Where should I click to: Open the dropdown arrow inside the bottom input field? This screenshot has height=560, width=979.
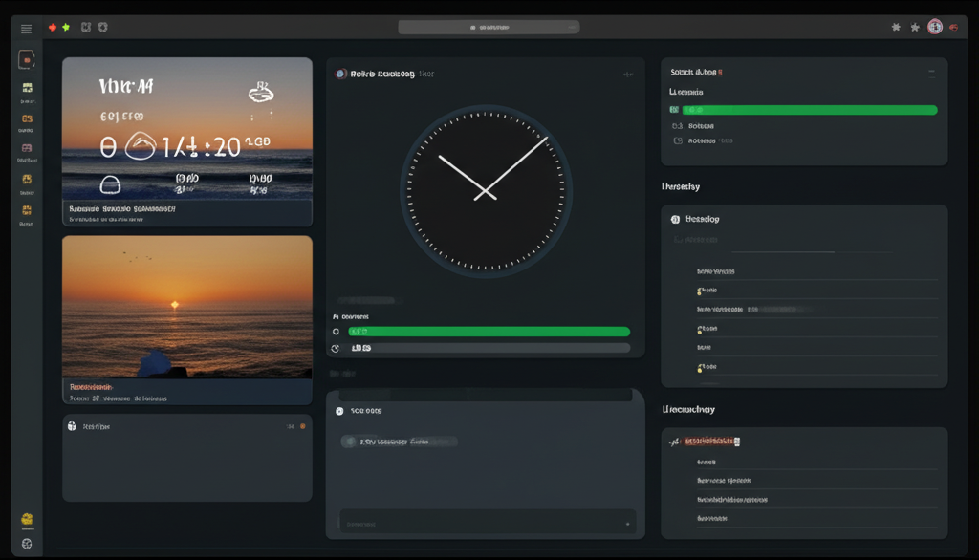point(627,524)
